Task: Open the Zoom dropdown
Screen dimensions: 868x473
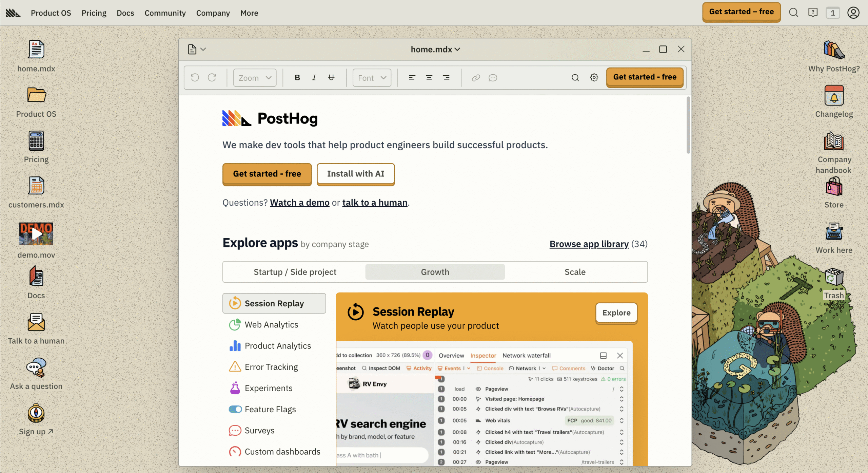Action: (x=255, y=78)
